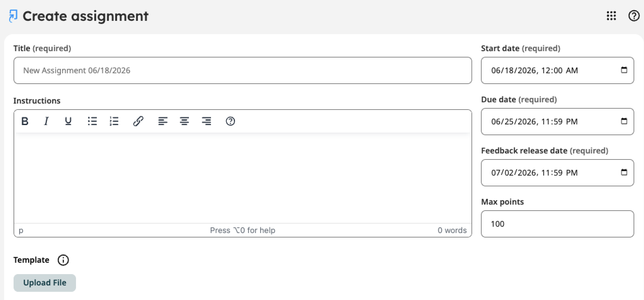Click into the Max points field
This screenshot has width=644, height=300.
coord(557,224)
